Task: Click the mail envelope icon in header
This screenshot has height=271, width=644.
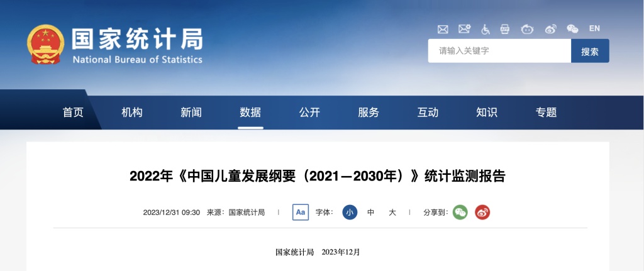Action: tap(443, 29)
